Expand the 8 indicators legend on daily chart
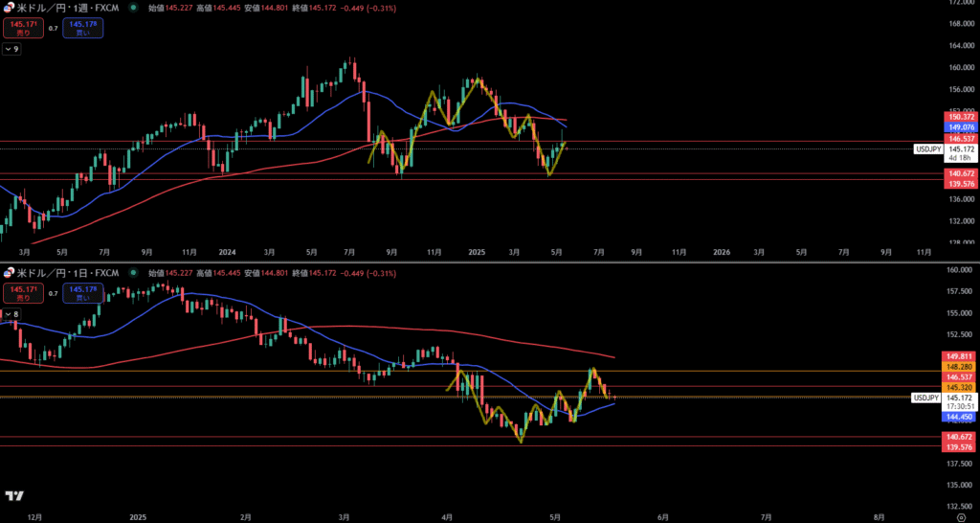The image size is (980, 523). tap(11, 313)
